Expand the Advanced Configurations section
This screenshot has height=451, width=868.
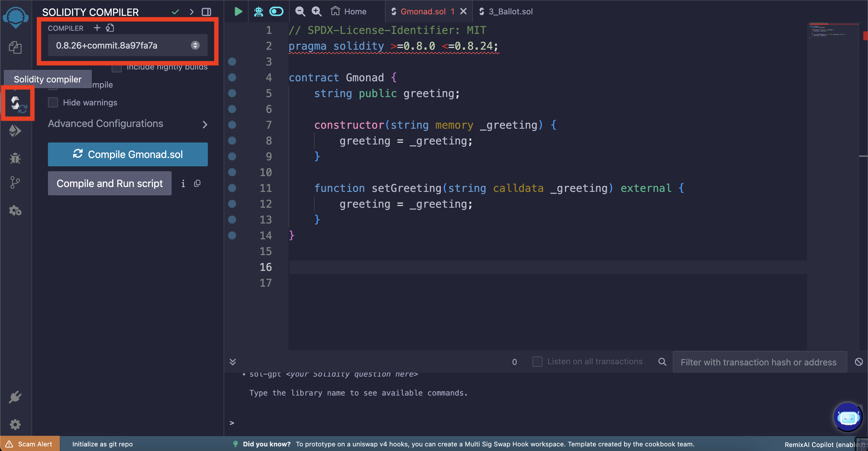(127, 124)
